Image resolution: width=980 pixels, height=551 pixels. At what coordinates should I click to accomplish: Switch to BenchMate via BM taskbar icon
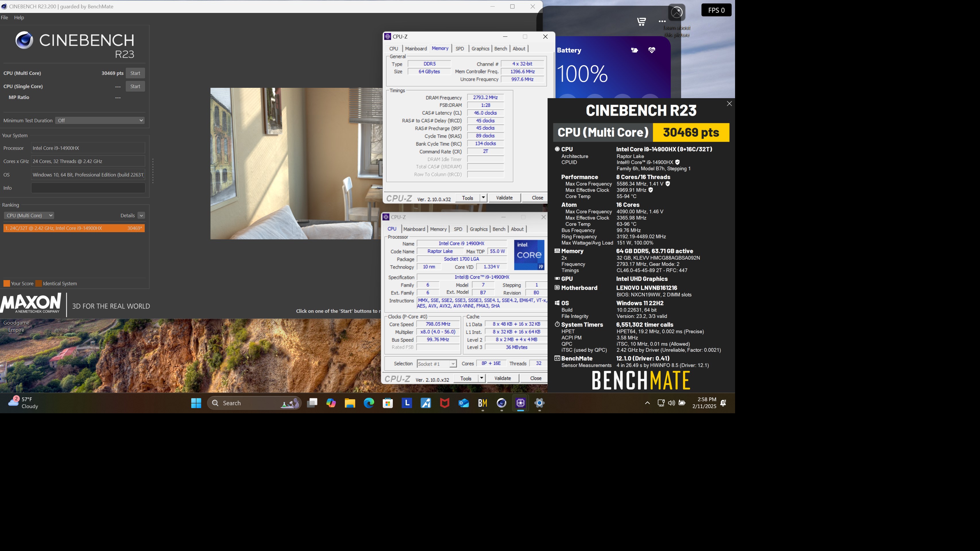pos(482,403)
